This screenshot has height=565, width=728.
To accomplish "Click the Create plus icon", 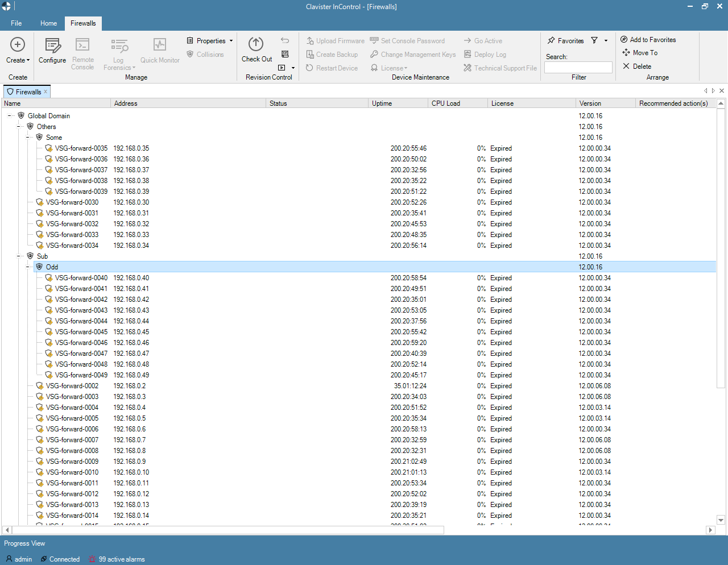I will click(x=18, y=44).
